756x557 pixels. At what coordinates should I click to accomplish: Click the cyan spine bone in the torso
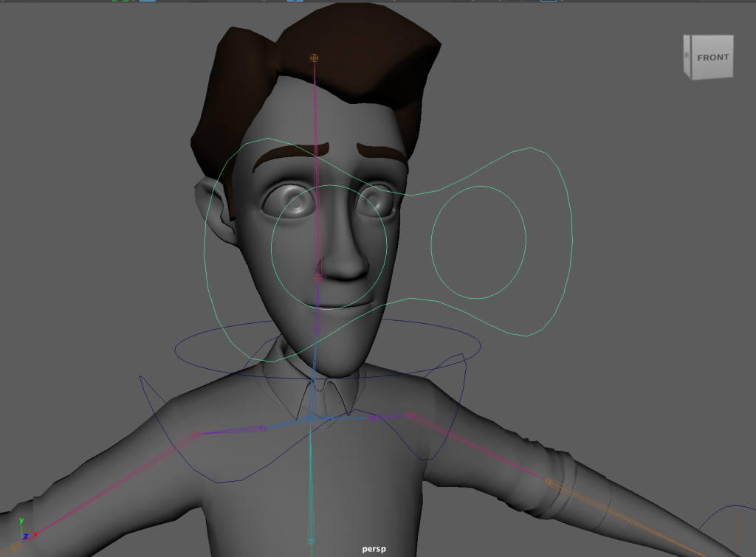[x=310, y=480]
